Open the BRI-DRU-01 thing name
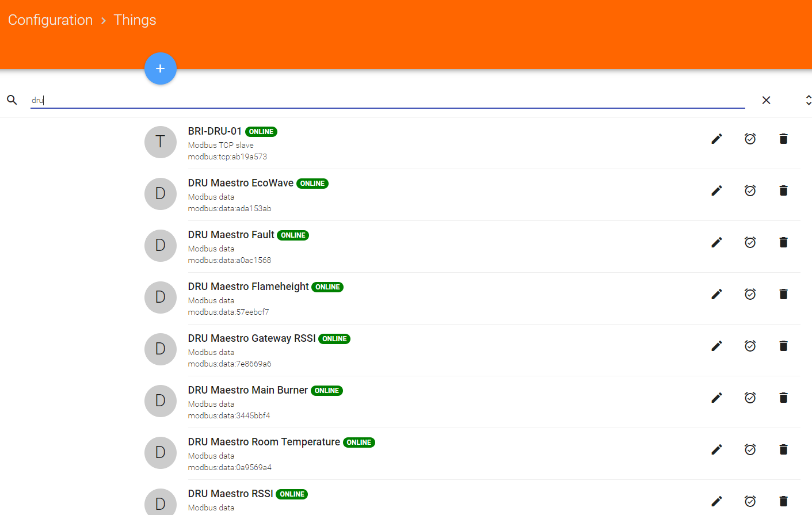 pos(215,131)
